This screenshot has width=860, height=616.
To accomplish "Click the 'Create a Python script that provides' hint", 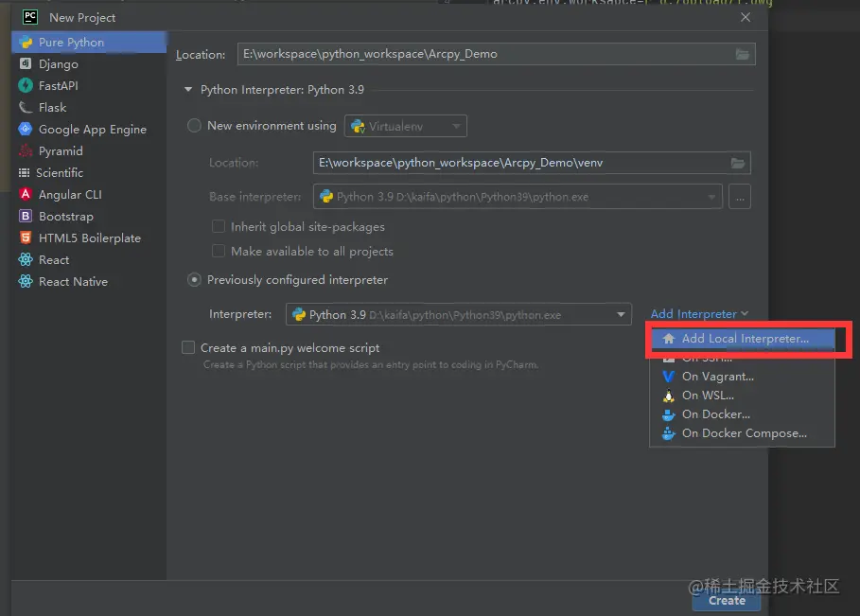I will (370, 364).
